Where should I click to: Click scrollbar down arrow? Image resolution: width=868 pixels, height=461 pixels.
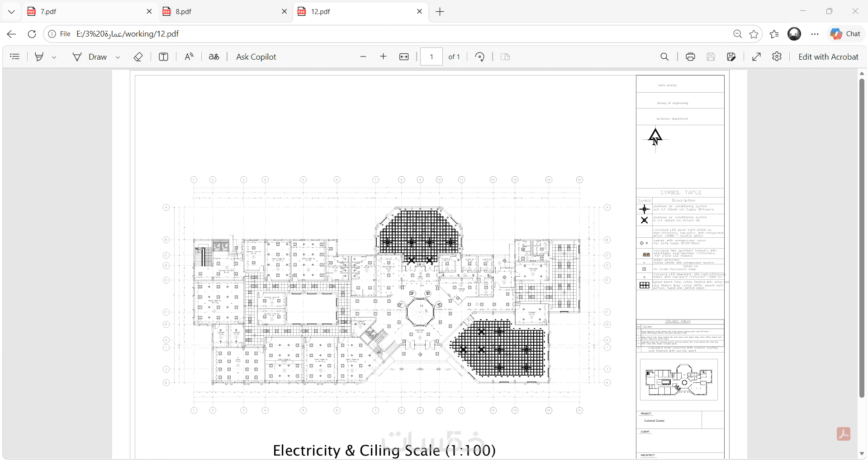(862, 454)
